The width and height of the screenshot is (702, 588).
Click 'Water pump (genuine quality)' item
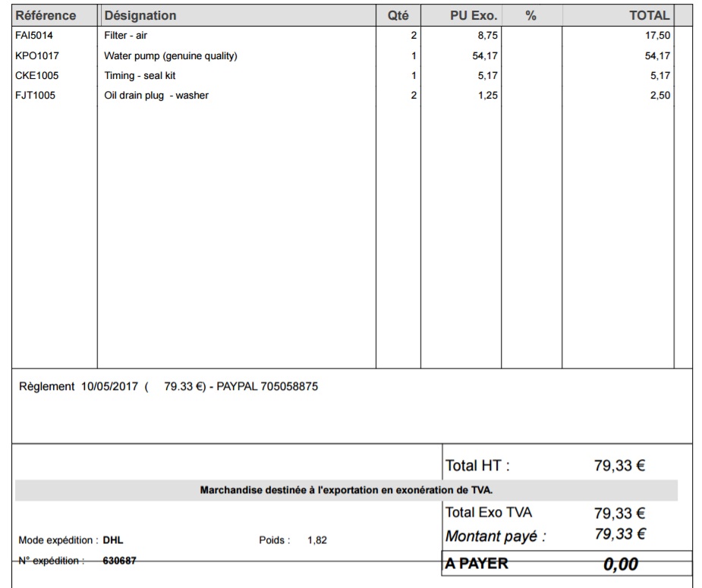tap(171, 56)
